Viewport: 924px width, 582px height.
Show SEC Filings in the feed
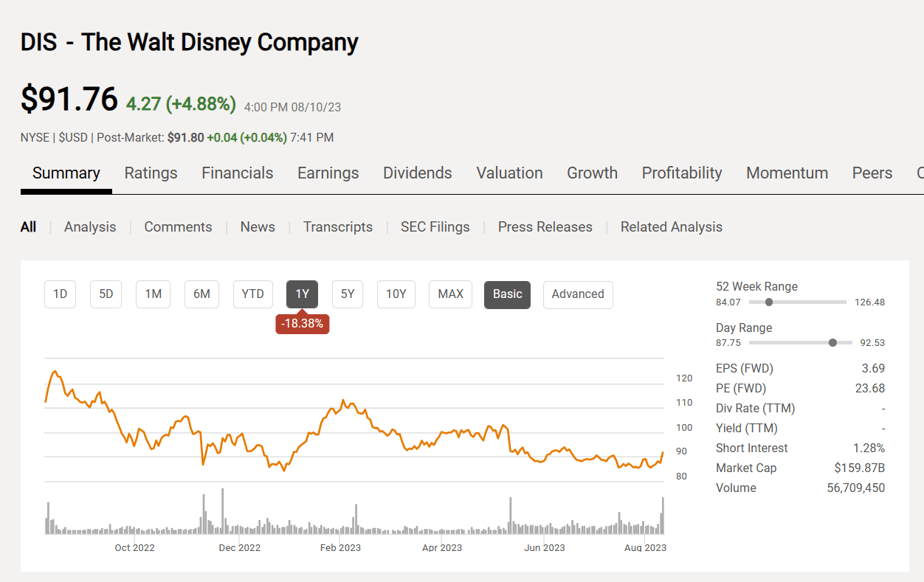(435, 227)
